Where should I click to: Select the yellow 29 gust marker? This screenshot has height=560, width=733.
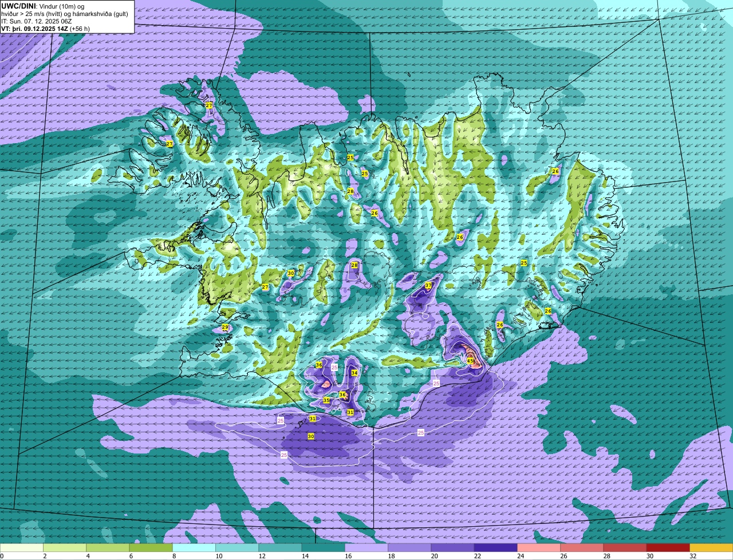tap(225, 328)
